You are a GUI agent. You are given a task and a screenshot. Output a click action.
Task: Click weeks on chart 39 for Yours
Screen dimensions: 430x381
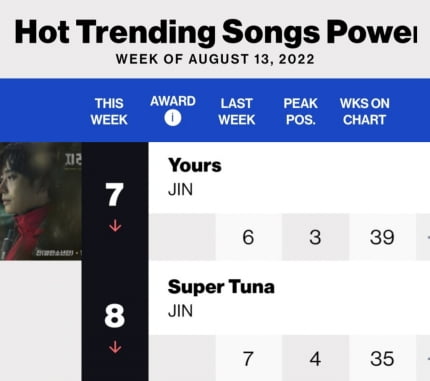click(382, 237)
